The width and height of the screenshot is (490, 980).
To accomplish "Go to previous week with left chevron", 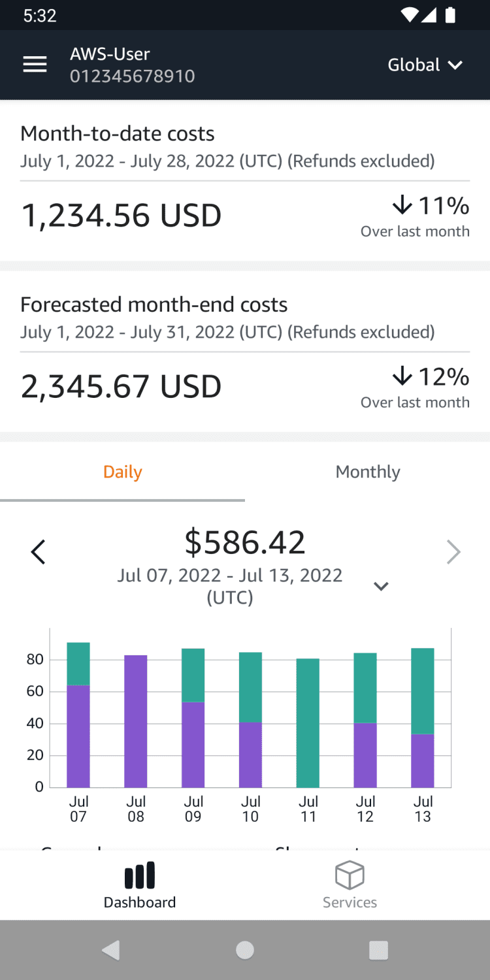I will click(x=39, y=552).
